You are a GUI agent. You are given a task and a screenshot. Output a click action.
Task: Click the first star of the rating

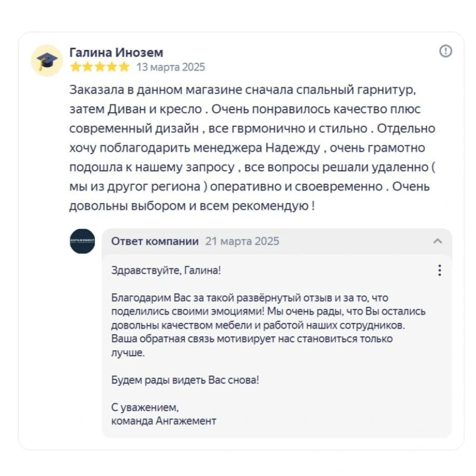[x=75, y=67]
